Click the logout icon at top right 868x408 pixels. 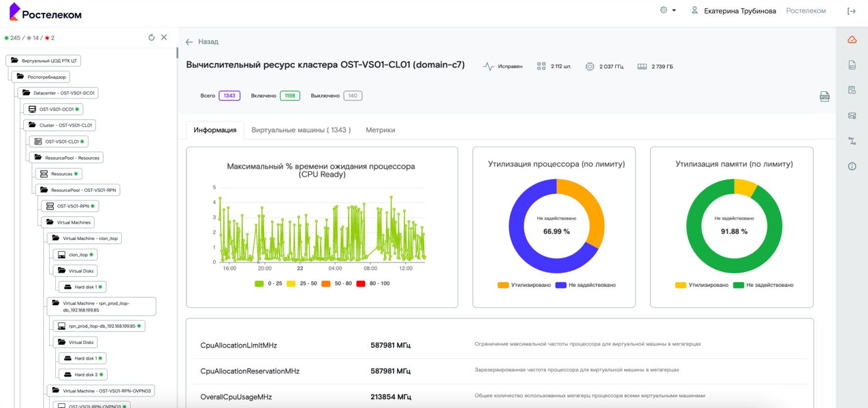[851, 11]
